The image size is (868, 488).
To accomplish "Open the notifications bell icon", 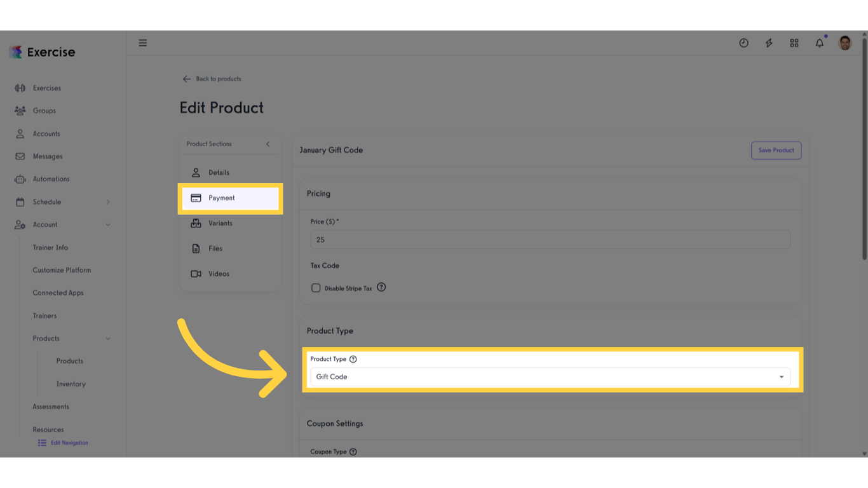I will click(x=819, y=43).
